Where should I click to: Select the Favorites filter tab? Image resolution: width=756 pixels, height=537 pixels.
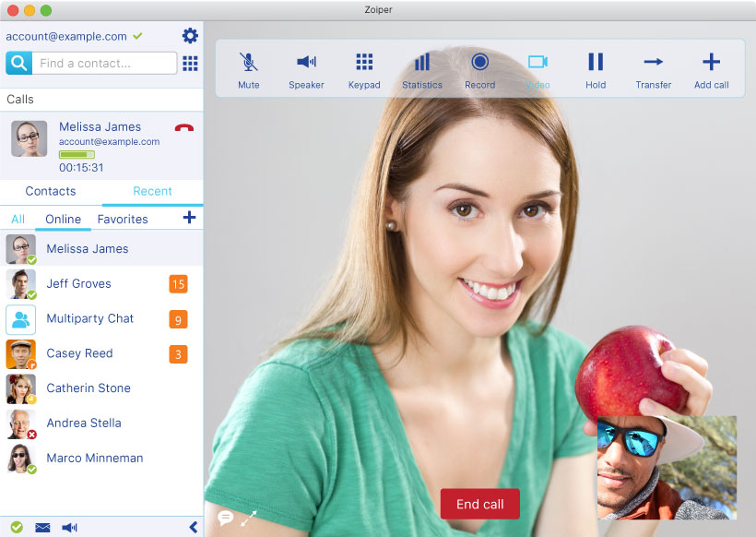(x=123, y=219)
